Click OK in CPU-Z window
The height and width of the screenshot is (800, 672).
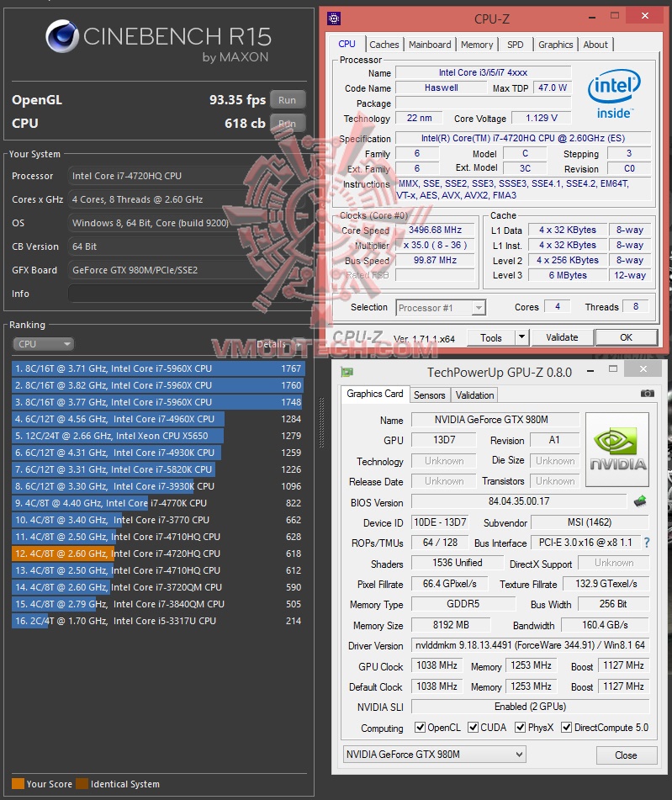click(x=626, y=337)
